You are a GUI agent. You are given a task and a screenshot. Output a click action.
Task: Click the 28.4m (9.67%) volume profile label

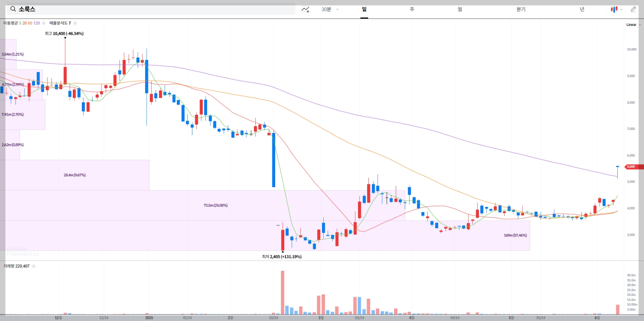pos(75,175)
